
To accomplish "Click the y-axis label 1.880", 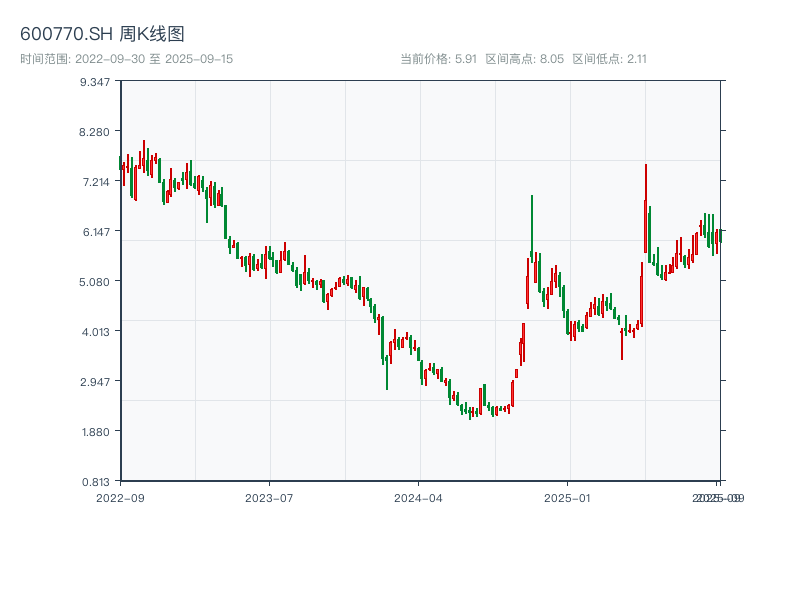I will coord(96,432).
